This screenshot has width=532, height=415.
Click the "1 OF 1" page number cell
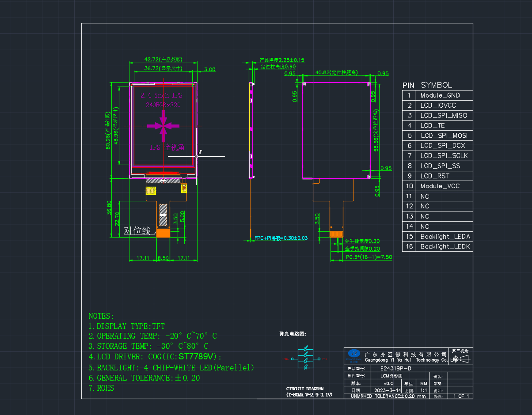point(460,396)
